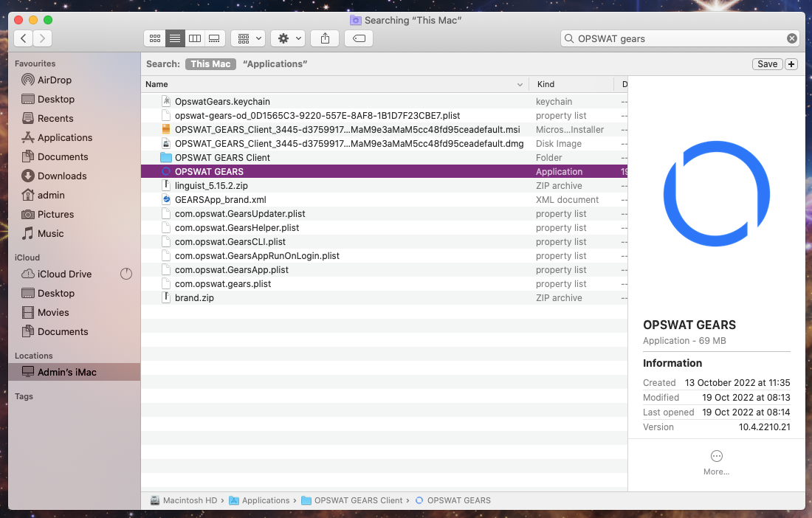Image resolution: width=812 pixels, height=518 pixels.
Task: Select com.opswat.GearsAppRunOnLogin.plist
Action: tap(385, 255)
